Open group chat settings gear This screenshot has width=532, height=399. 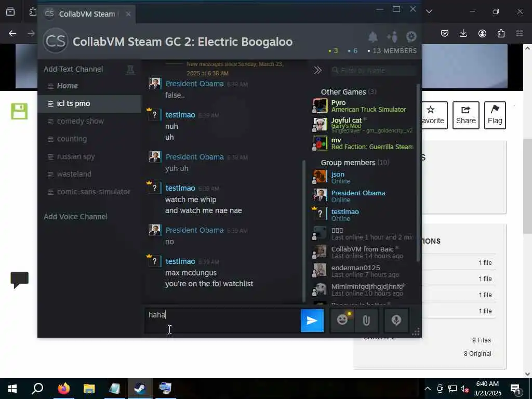411,36
